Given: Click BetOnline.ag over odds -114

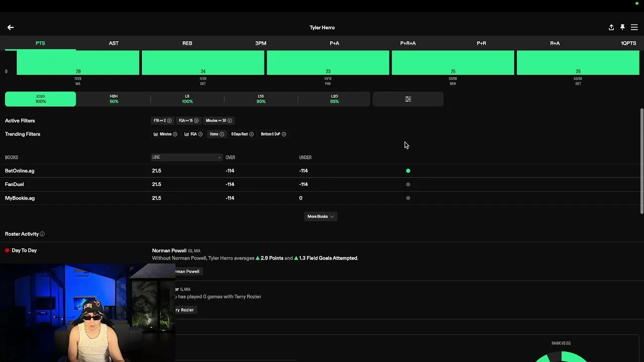Looking at the screenshot, I should [x=230, y=171].
